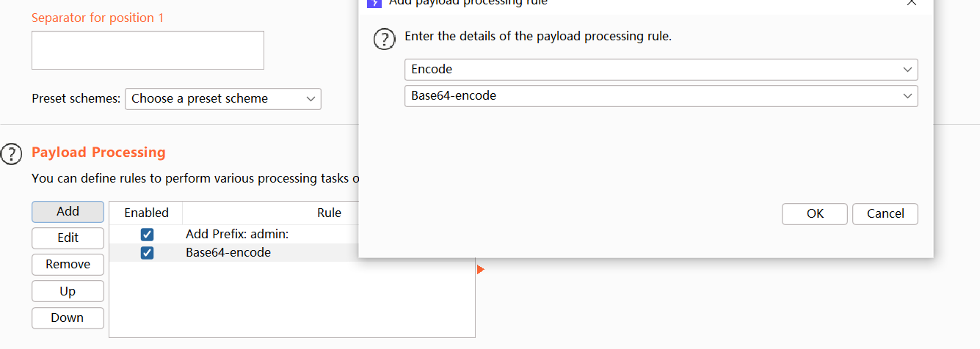The width and height of the screenshot is (980, 349).
Task: Click the Separator for position 1 field
Action: (x=148, y=51)
